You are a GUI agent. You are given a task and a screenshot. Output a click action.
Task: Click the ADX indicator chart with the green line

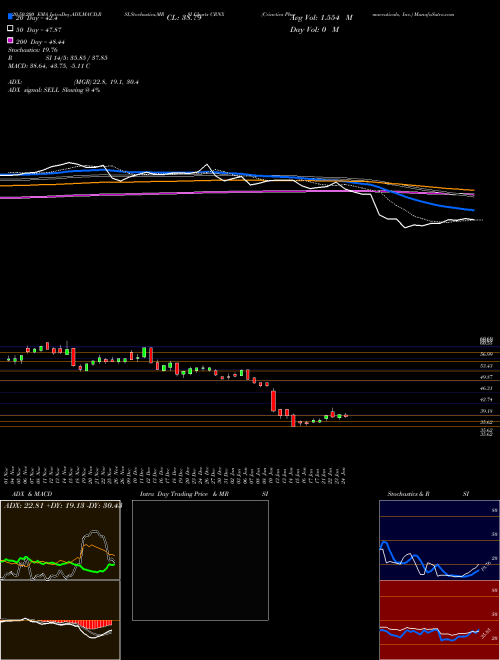60,540
